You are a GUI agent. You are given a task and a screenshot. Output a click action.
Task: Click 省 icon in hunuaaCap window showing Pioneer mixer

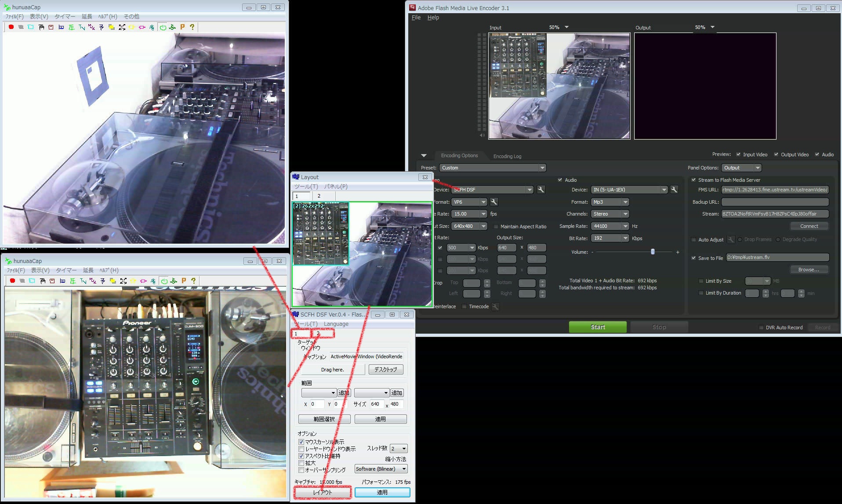(153, 281)
